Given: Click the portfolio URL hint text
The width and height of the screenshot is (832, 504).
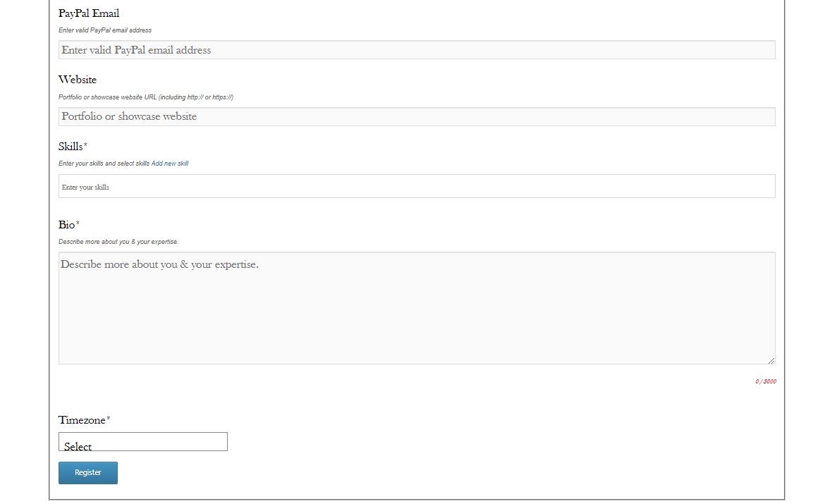Looking at the screenshot, I should point(146,97).
